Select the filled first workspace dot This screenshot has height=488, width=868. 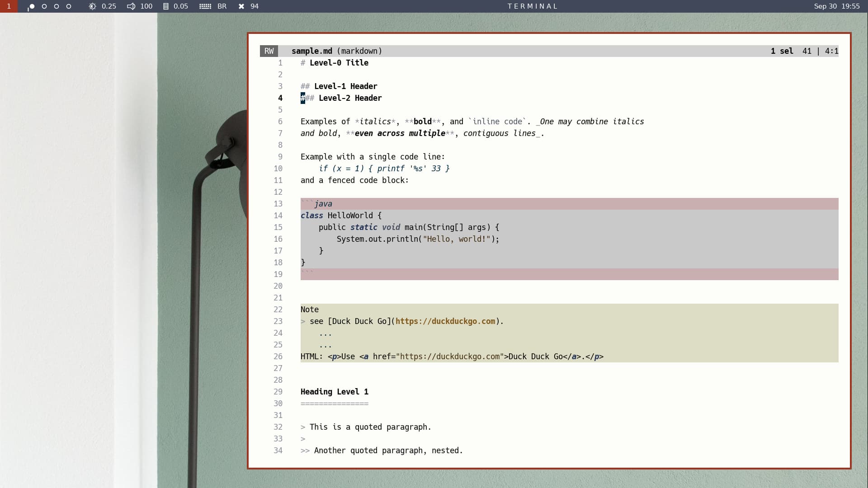pyautogui.click(x=32, y=6)
